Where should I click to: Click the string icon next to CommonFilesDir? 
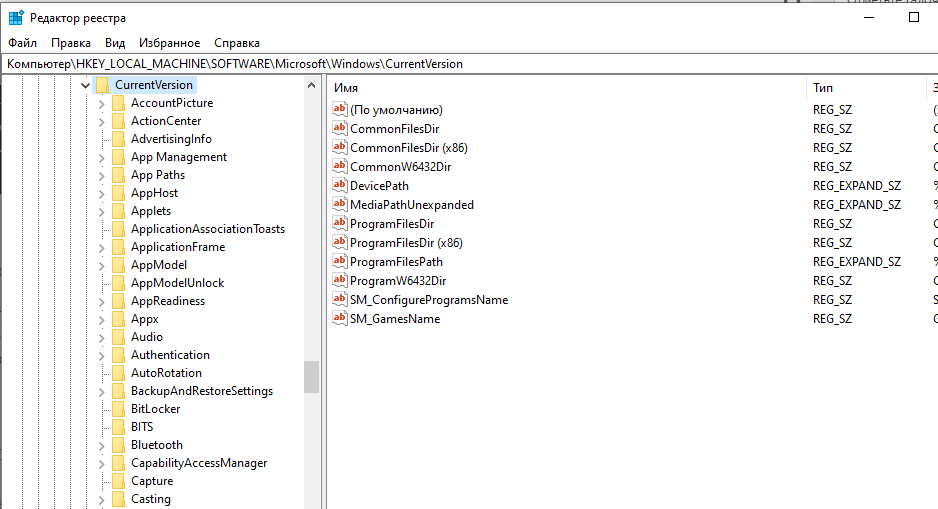click(340, 128)
